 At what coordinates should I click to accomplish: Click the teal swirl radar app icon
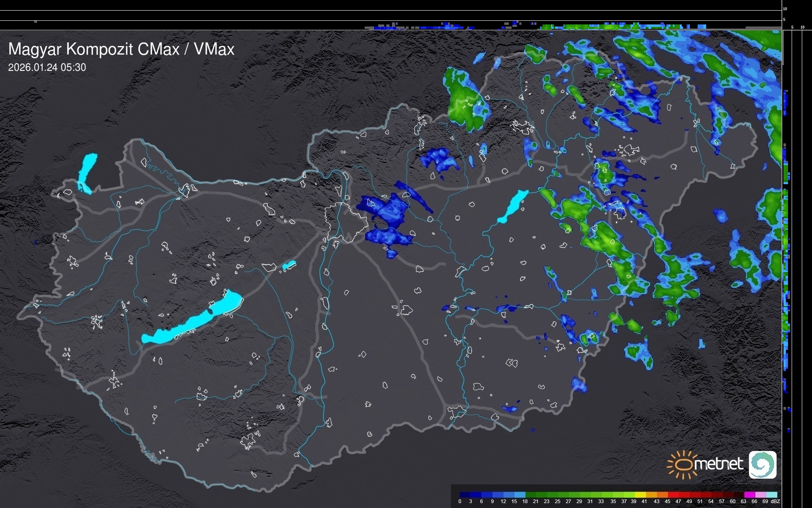pos(762,464)
